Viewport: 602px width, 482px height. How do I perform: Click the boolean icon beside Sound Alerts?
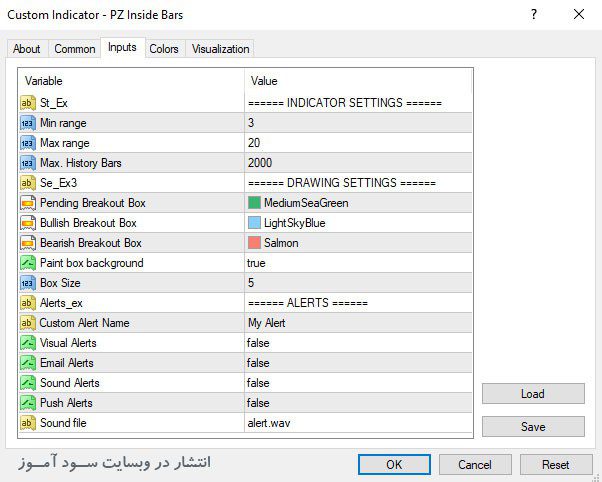pos(28,383)
